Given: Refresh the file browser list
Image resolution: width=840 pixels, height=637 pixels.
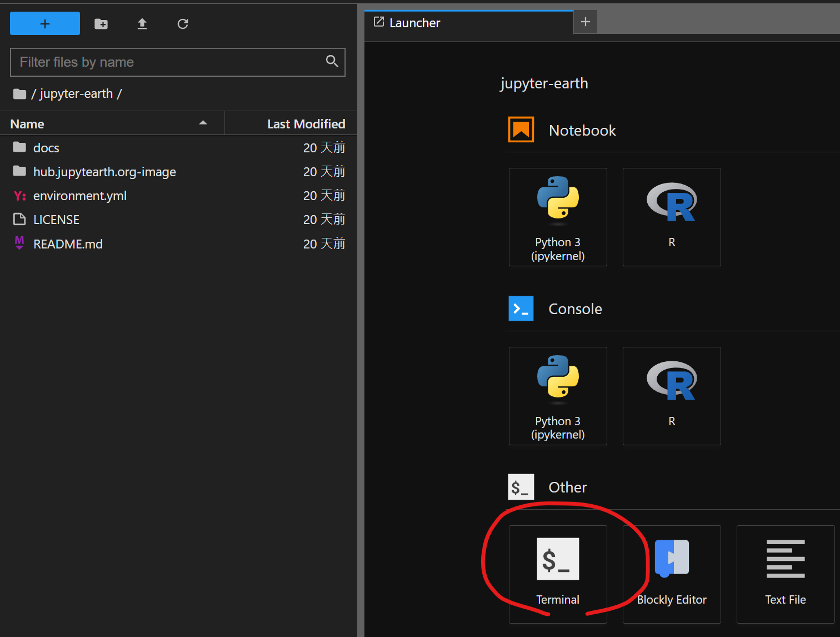Looking at the screenshot, I should point(183,24).
